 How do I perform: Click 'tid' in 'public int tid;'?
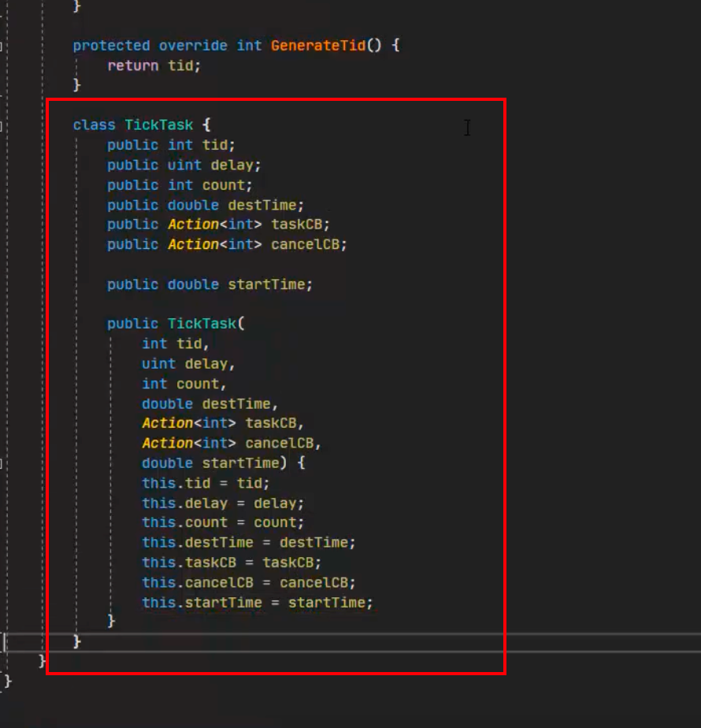tap(214, 145)
